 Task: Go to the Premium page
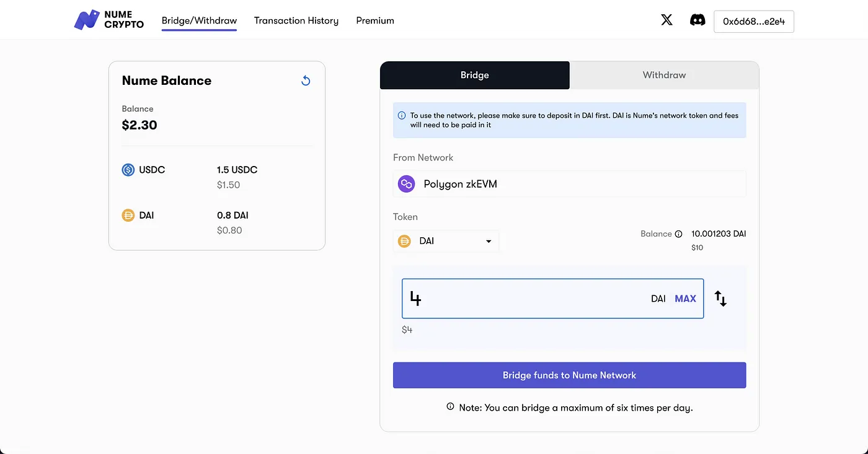click(375, 20)
